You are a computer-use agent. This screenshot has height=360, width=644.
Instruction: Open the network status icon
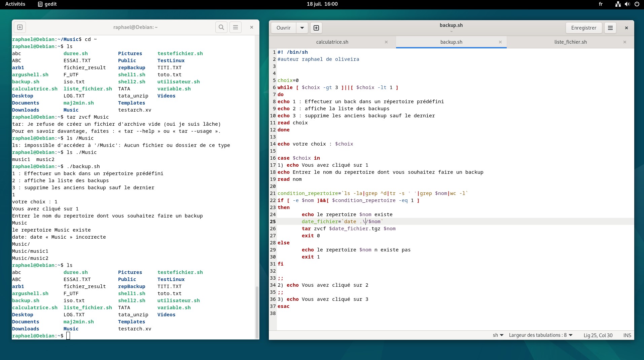618,4
